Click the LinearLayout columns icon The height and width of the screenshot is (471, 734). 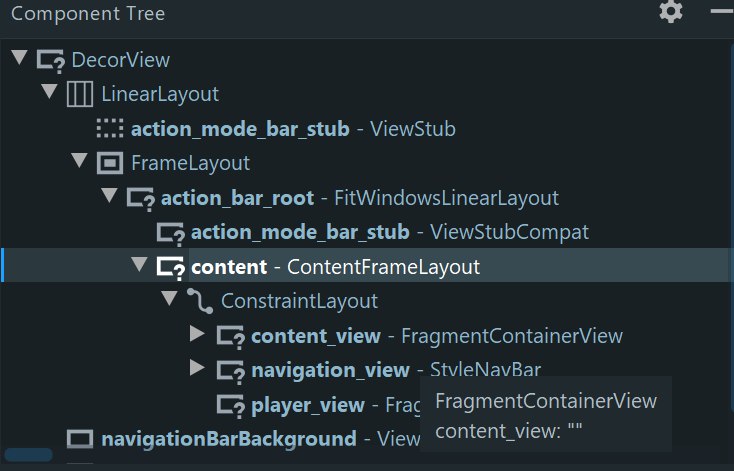80,94
